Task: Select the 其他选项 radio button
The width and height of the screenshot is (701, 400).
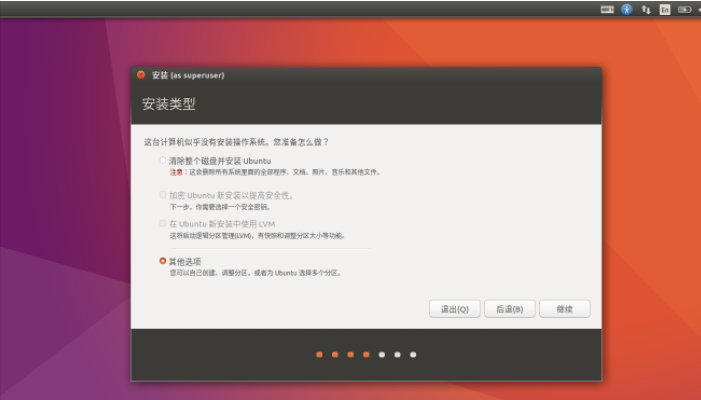Action: pos(163,261)
